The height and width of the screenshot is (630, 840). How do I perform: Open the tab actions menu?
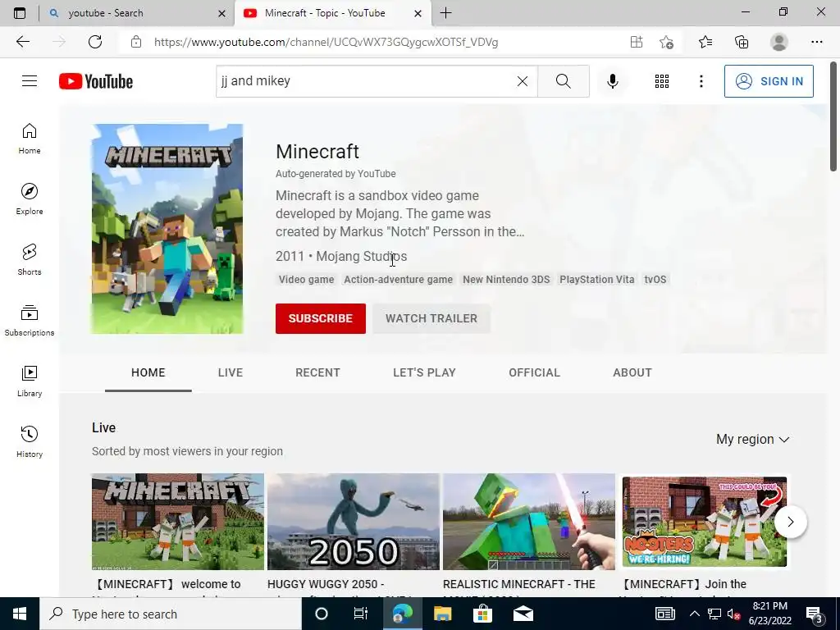pos(20,13)
